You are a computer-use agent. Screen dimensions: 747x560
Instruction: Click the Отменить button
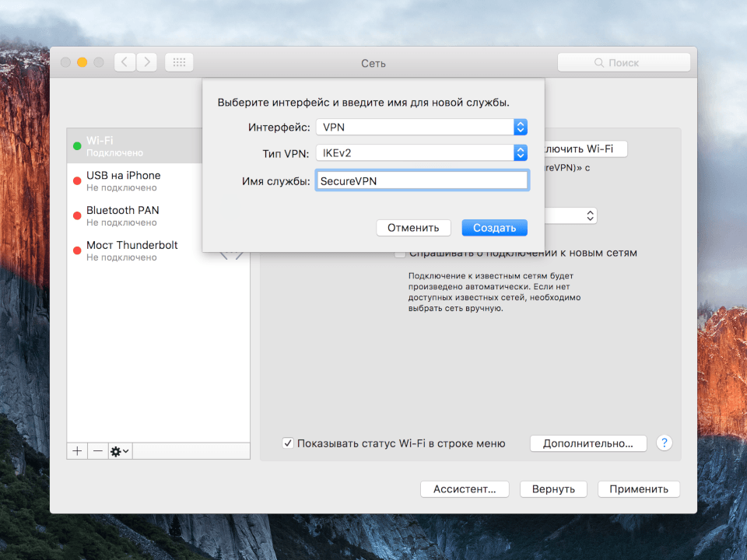click(413, 227)
